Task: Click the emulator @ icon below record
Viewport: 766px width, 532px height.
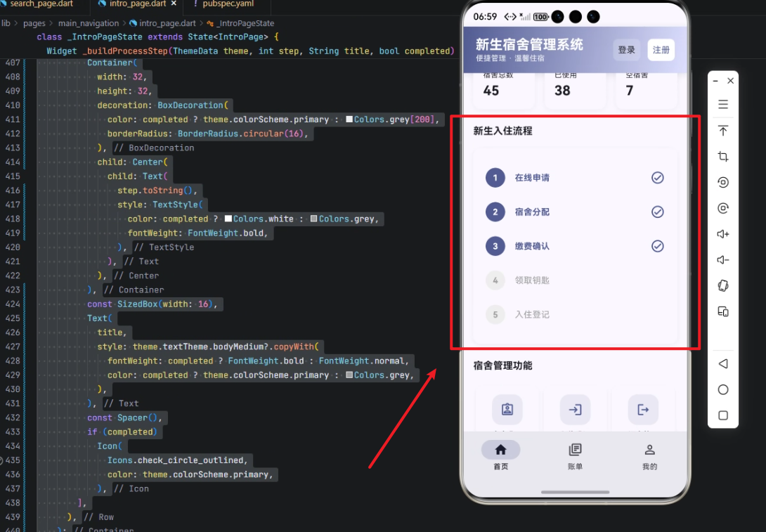Action: tap(723, 208)
